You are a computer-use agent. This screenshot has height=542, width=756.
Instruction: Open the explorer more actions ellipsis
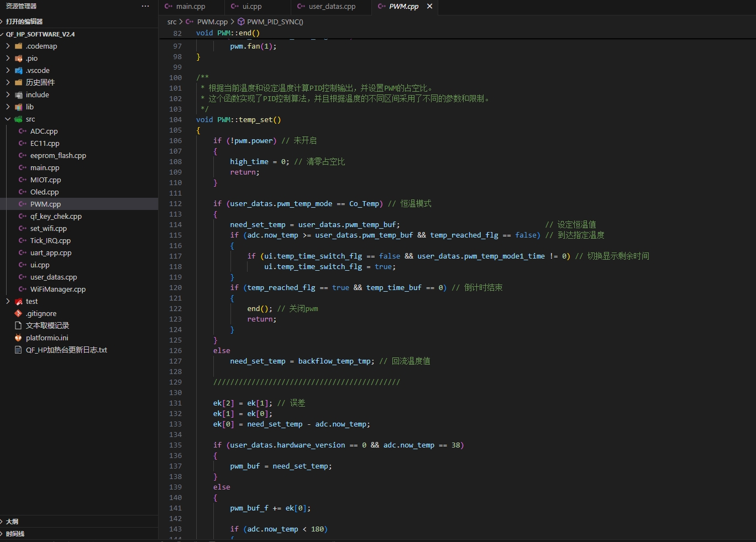pos(145,6)
